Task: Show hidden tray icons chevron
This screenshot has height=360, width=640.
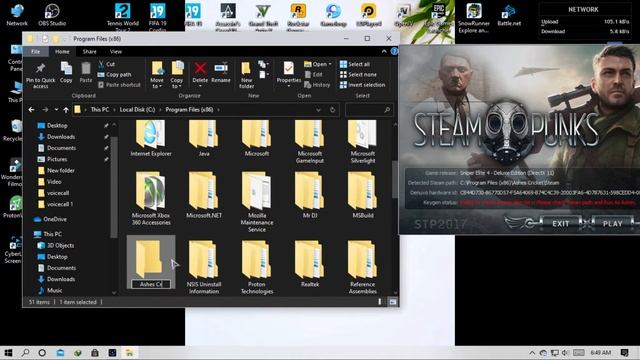Action: (x=532, y=353)
